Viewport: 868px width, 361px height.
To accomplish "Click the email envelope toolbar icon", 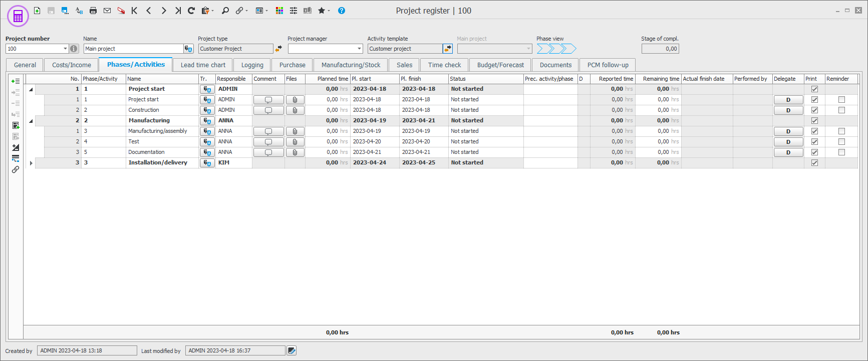I will pyautogui.click(x=107, y=11).
